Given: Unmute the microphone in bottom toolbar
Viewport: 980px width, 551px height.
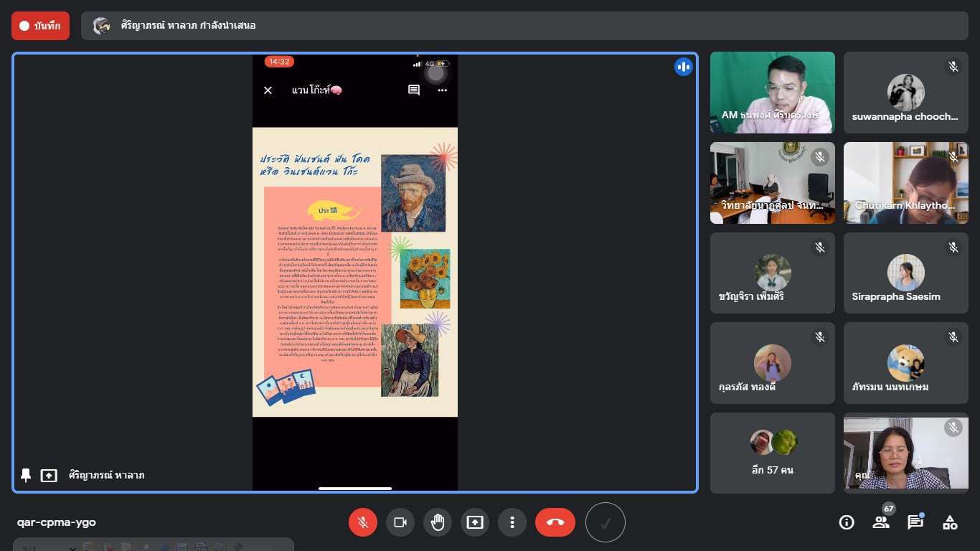Looking at the screenshot, I should [x=363, y=522].
